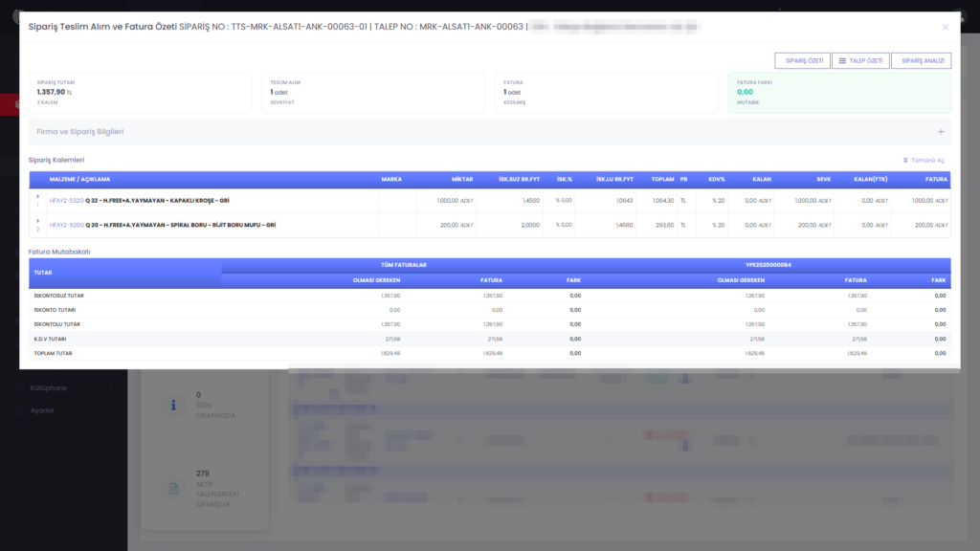980x551 pixels.
Task: Expand the HFAY2-9200 order row chevron
Action: (x=37, y=221)
